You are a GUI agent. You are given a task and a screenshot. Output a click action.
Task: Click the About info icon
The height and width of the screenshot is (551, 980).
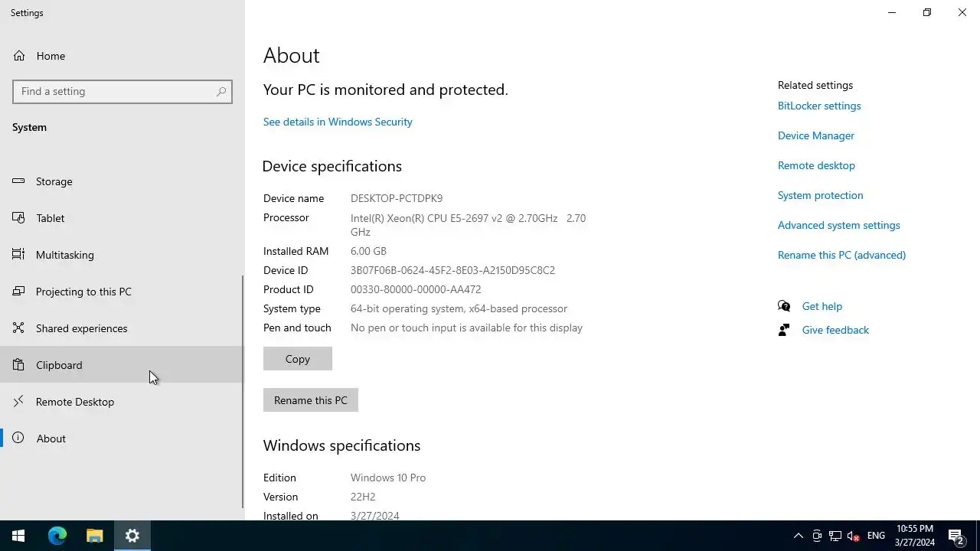[x=18, y=439]
